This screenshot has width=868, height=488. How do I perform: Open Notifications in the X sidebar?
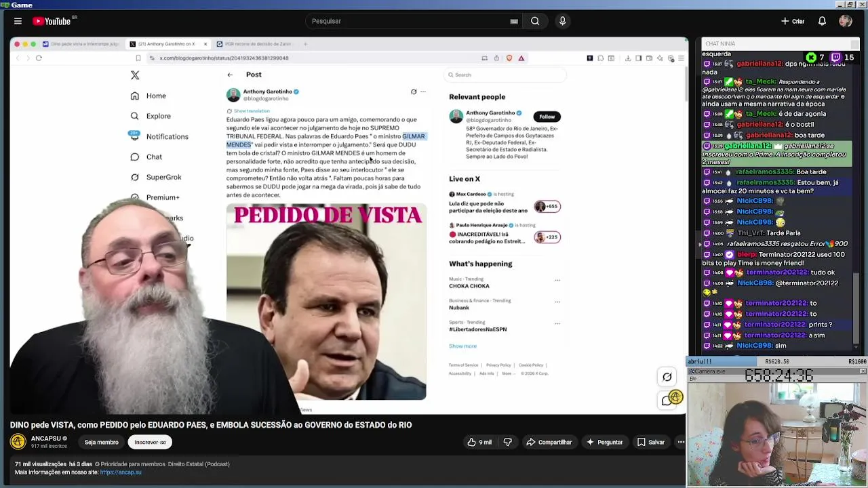[159, 136]
